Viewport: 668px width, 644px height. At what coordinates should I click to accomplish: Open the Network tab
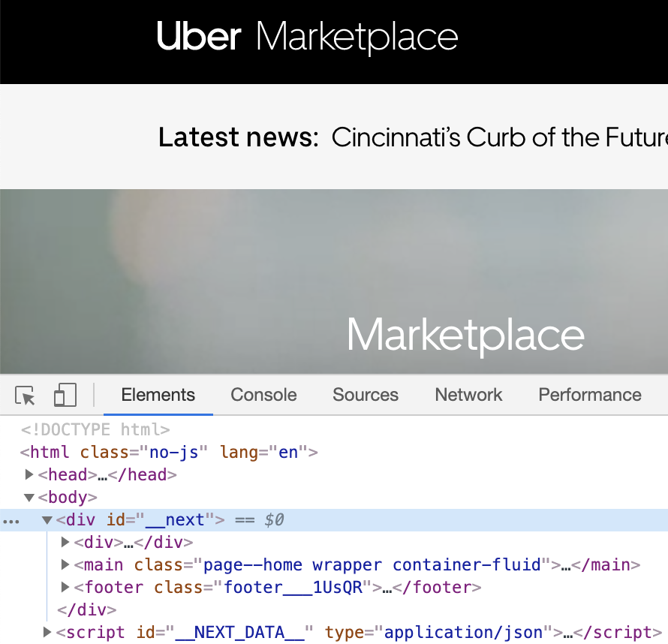pos(468,395)
